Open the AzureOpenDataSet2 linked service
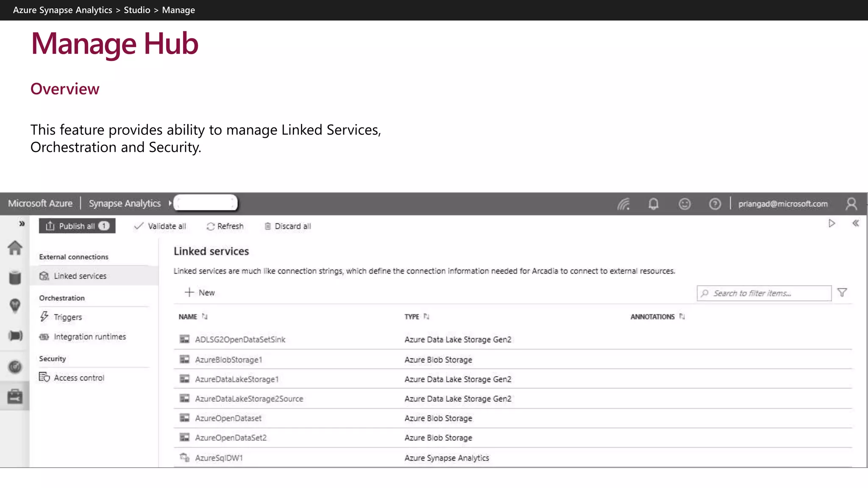Screen dimensions: 868x488 coord(231,438)
